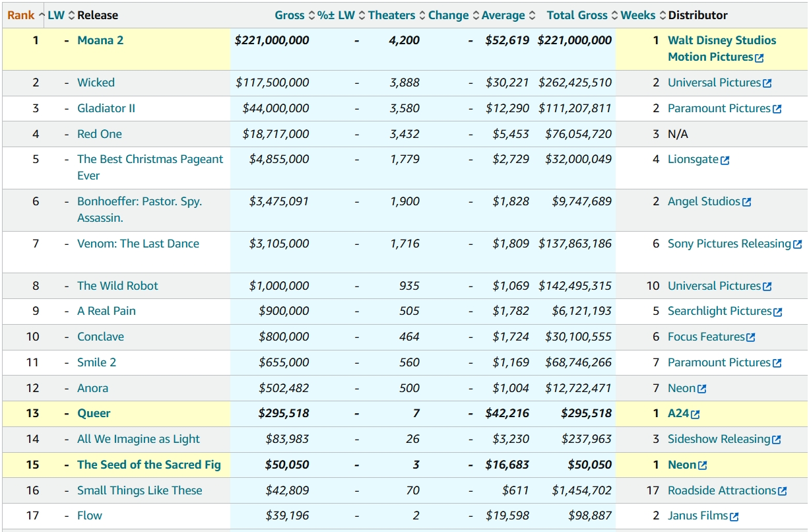Open external link icon beside Roadside Attractions
The image size is (811, 532).
click(782, 492)
